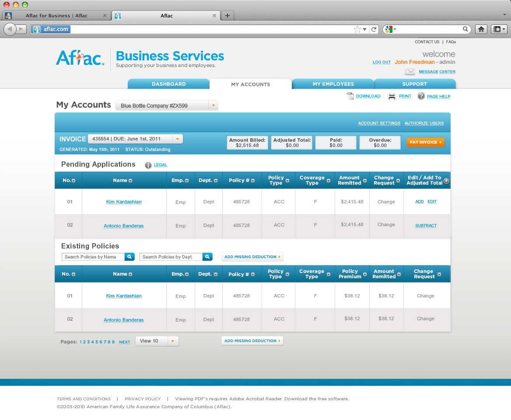Image resolution: width=511 pixels, height=420 pixels.
Task: Click the browser forward arrow button
Action: 21,29
